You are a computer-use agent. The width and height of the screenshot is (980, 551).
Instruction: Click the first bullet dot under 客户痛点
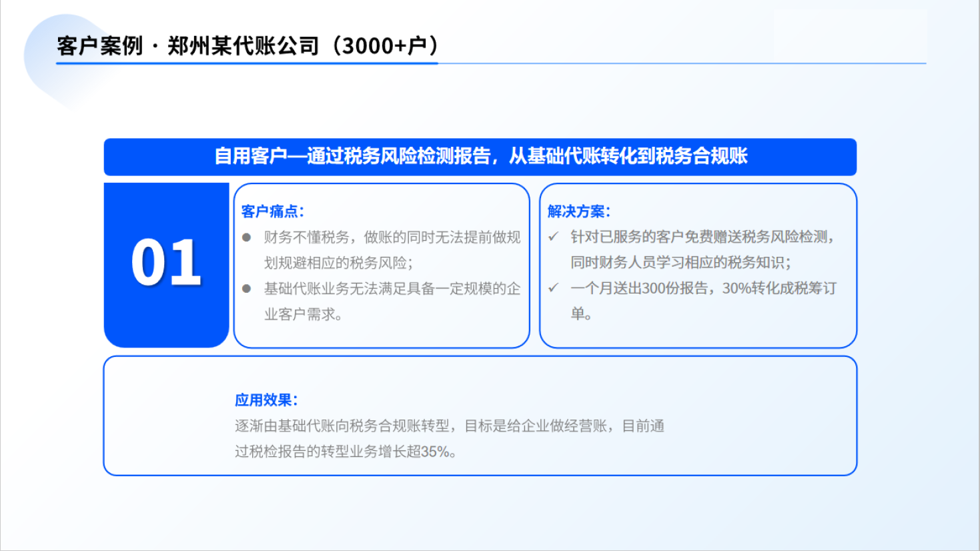point(246,237)
